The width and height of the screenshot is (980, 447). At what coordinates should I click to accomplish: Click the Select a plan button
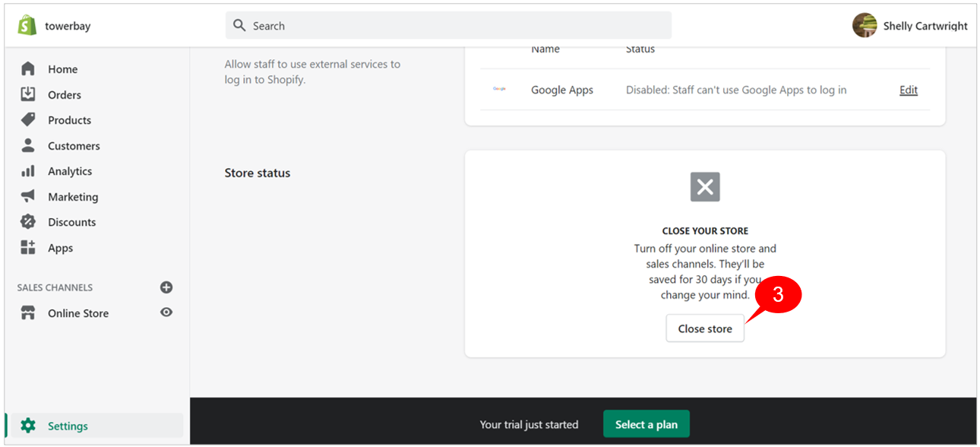(x=646, y=424)
